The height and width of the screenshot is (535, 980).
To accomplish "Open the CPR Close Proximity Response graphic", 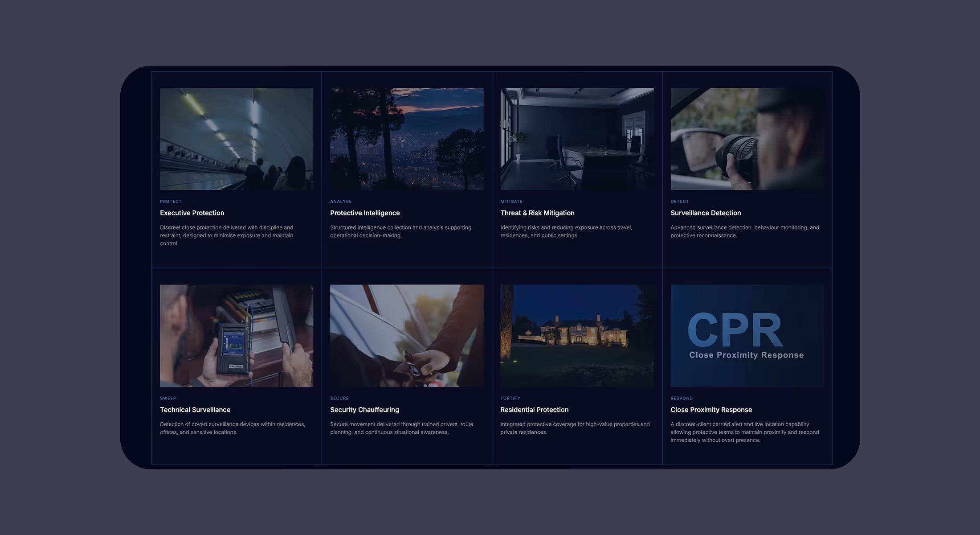I will coord(747,336).
